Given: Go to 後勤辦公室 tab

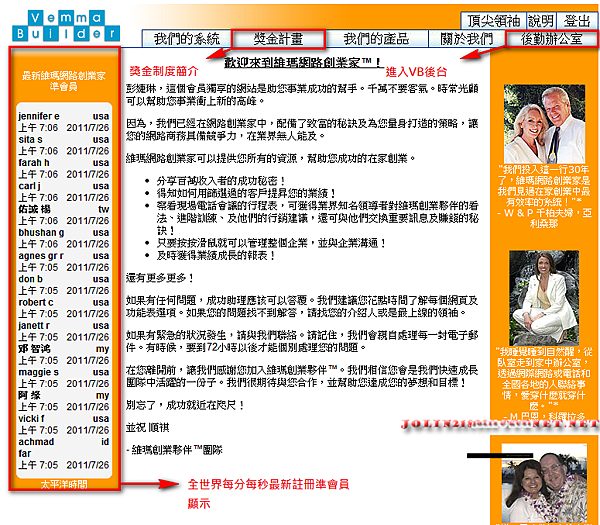Looking at the screenshot, I should [551, 39].
